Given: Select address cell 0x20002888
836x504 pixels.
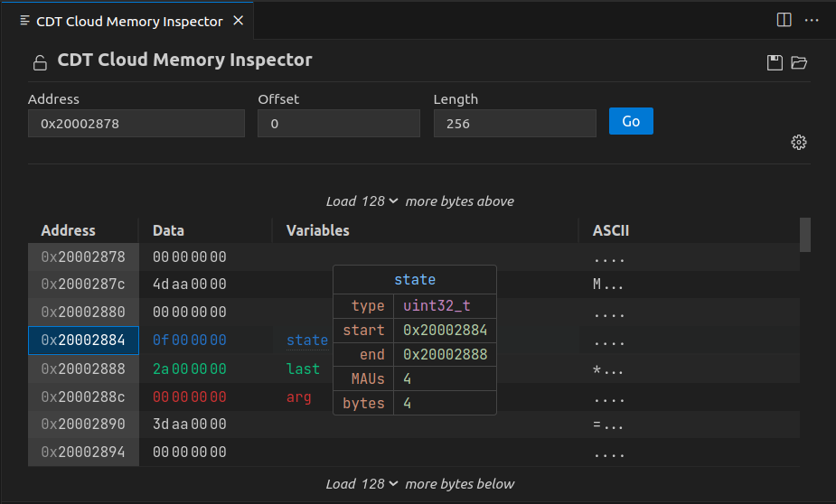Looking at the screenshot, I should [x=83, y=369].
